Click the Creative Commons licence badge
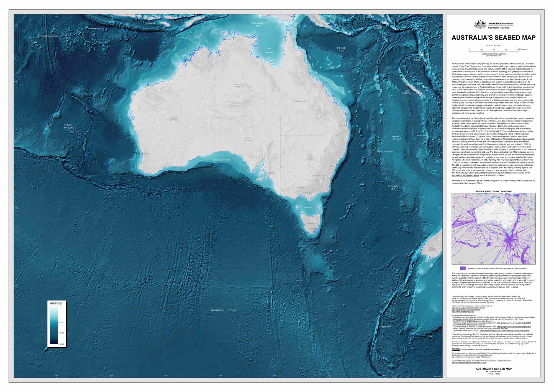 pyautogui.click(x=456, y=349)
